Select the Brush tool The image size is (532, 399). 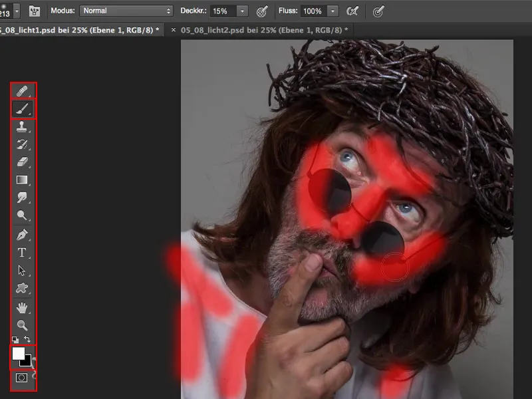click(x=22, y=108)
